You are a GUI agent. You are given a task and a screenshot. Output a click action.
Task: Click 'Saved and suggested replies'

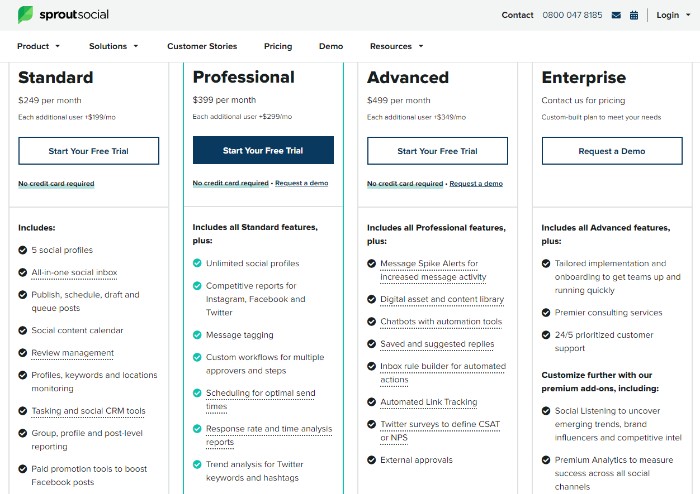[437, 344]
